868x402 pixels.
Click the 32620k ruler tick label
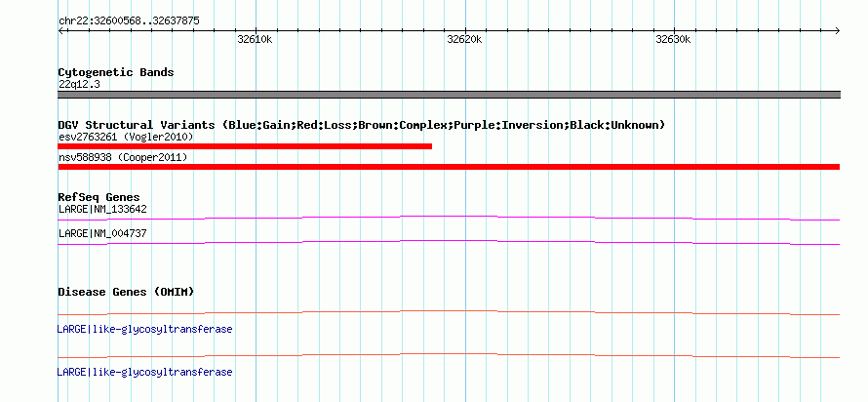[x=464, y=39]
